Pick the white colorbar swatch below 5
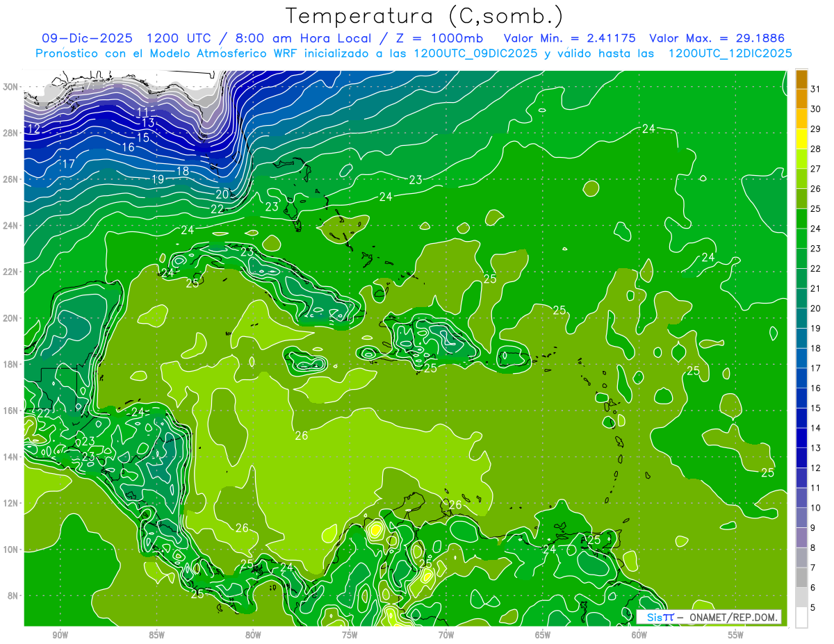This screenshot has width=834, height=644. click(801, 618)
